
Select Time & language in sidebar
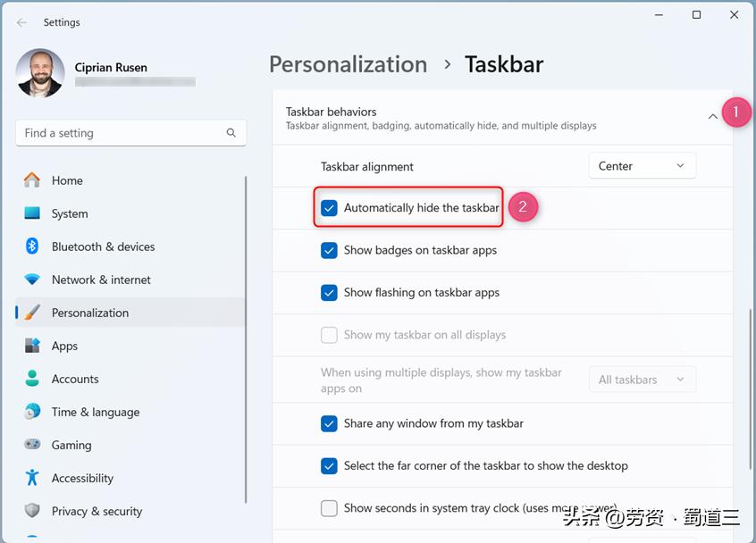pyautogui.click(x=32, y=412)
